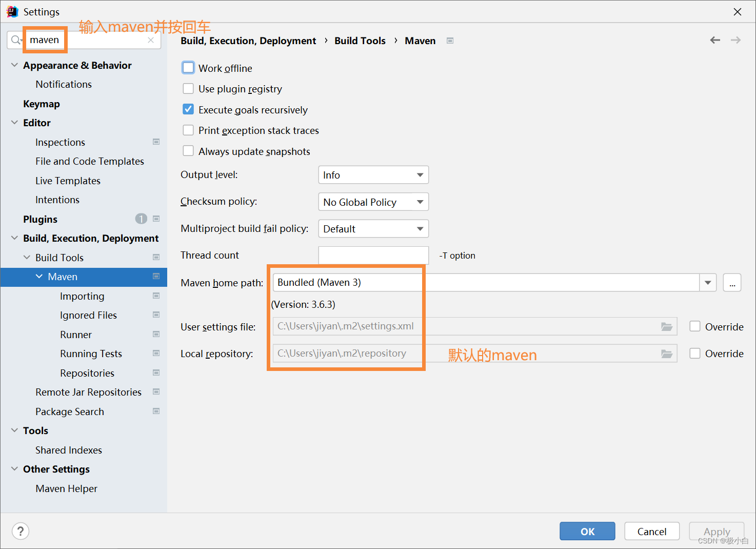
Task: Click the project icon on the Ignored Files row
Action: [x=156, y=315]
